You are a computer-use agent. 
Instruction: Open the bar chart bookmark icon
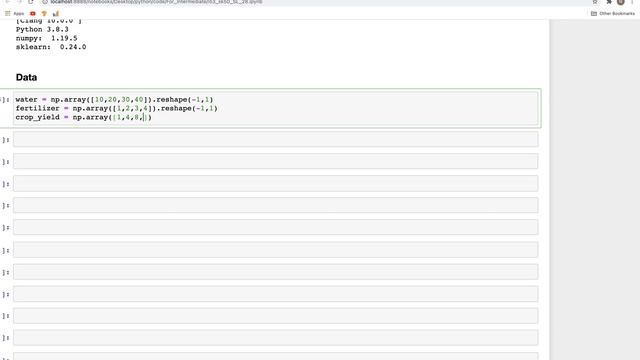point(56,13)
